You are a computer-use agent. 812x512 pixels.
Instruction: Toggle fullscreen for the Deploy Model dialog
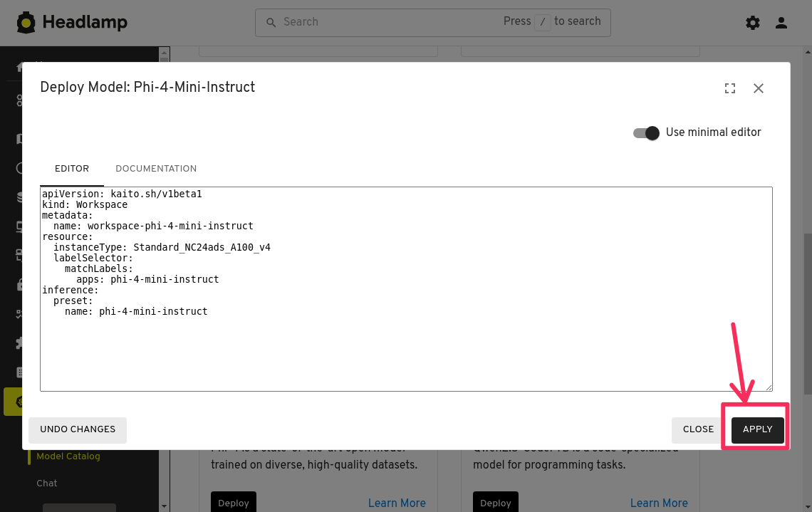[730, 88]
